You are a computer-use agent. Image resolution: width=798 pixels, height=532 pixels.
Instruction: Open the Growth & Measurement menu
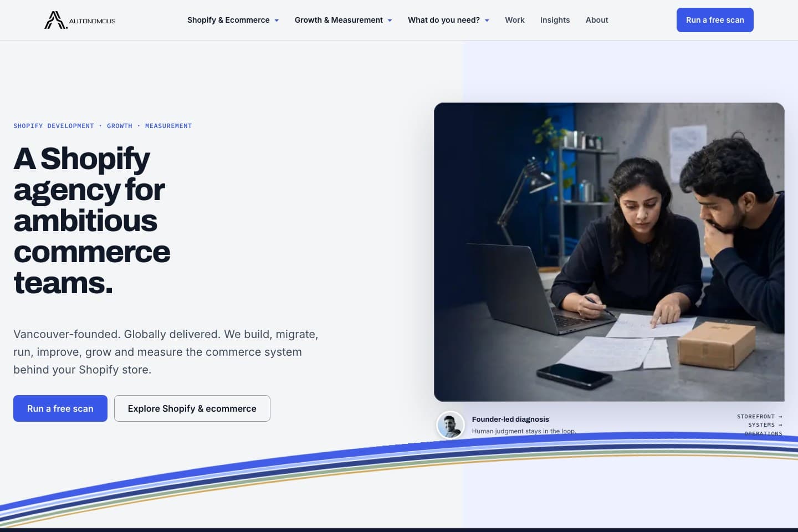343,20
